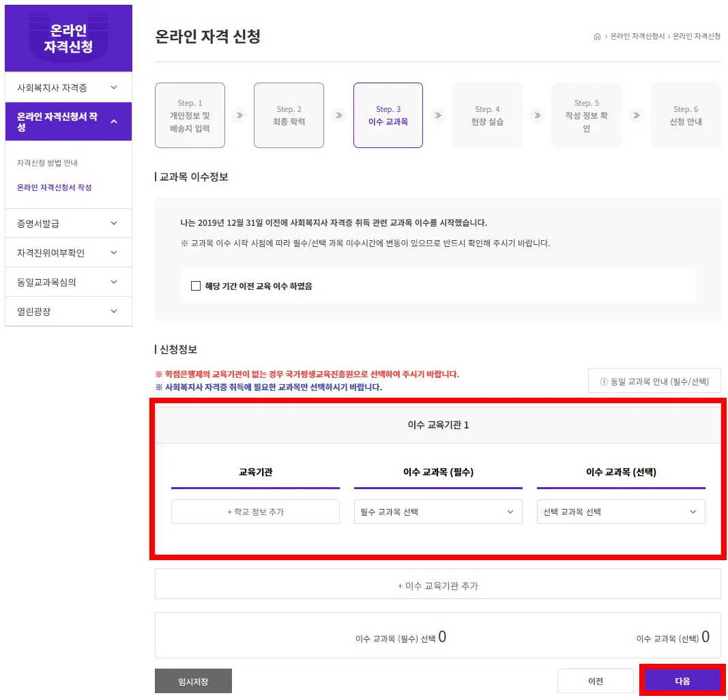This screenshot has height=700, width=728.
Task: Click the 신청정보 heading
Action: pos(178,349)
